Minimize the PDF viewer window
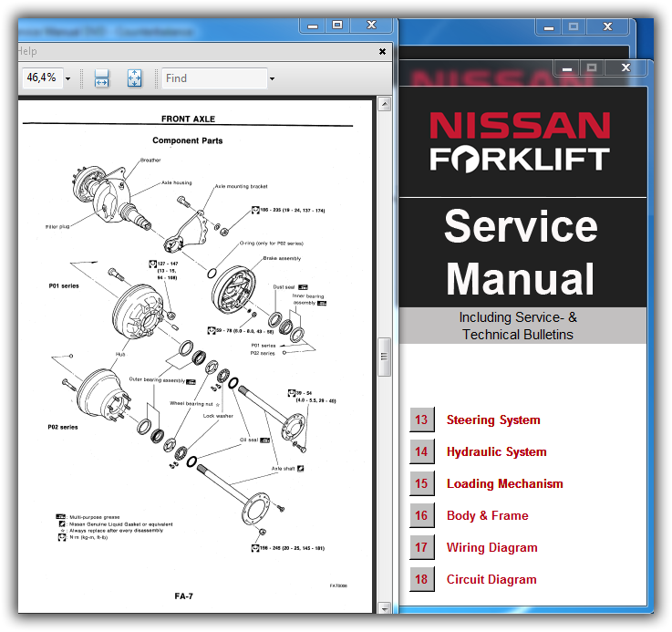This screenshot has width=672, height=632. pyautogui.click(x=313, y=26)
